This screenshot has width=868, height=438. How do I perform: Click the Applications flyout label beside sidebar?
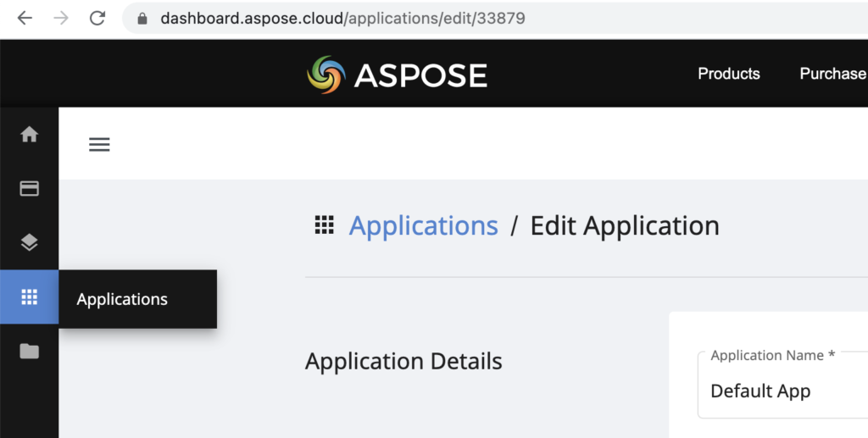123,299
